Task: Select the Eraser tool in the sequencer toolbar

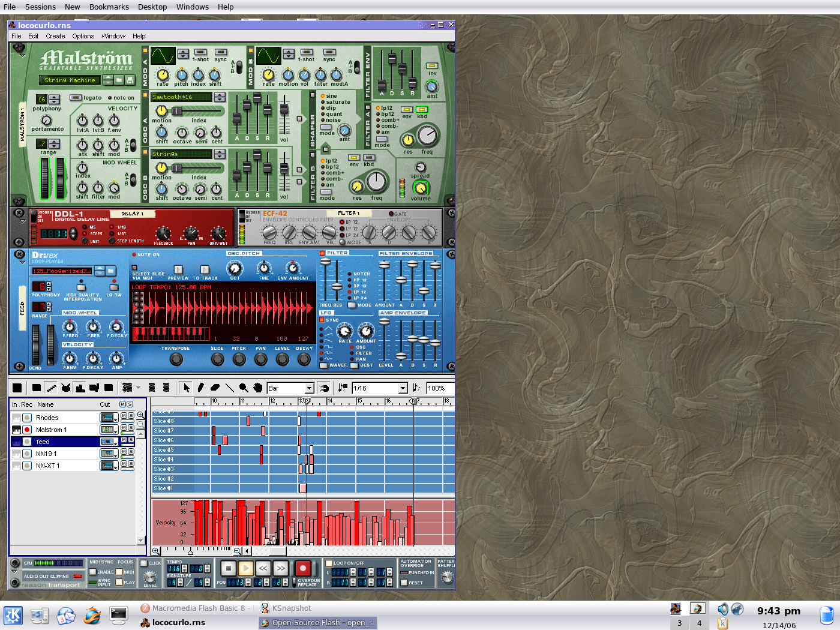Action: (x=215, y=387)
